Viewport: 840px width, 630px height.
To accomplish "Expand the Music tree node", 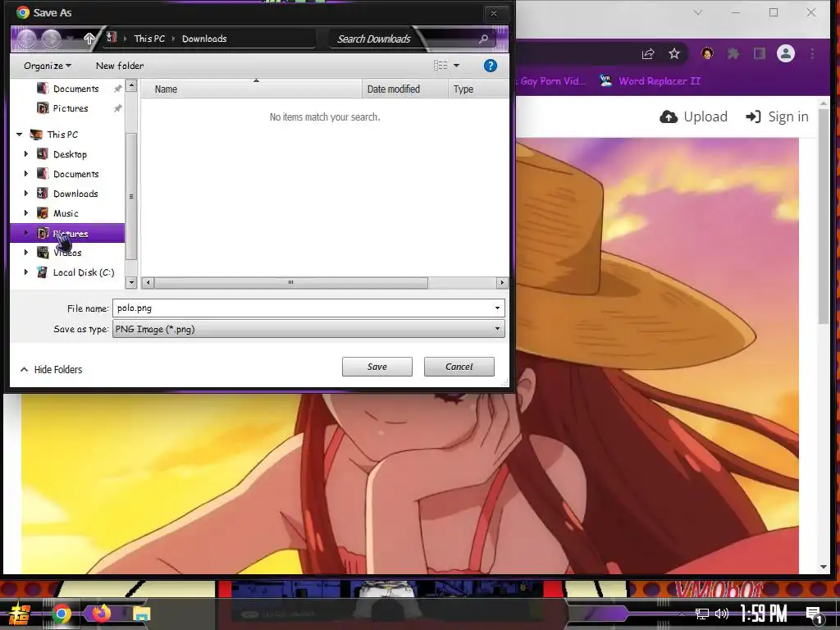I will pos(25,213).
